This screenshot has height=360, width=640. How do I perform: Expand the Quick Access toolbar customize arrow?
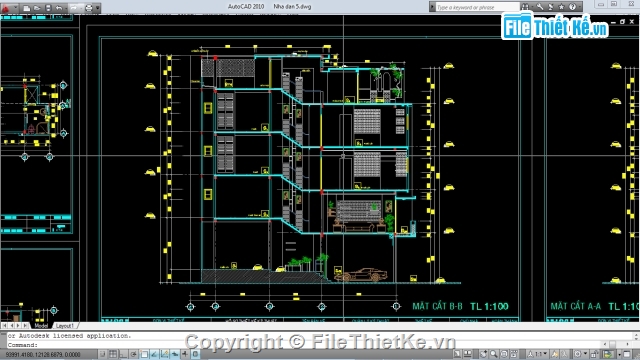[98, 8]
